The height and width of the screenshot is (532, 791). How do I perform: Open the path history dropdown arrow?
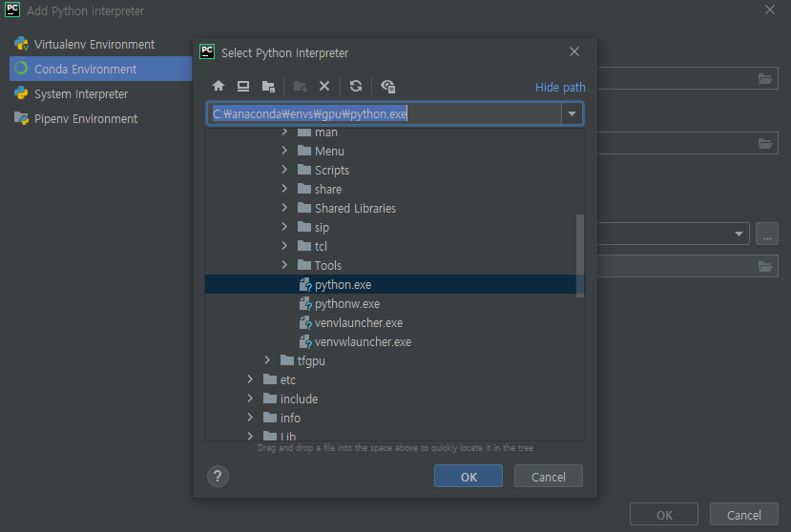pos(572,114)
